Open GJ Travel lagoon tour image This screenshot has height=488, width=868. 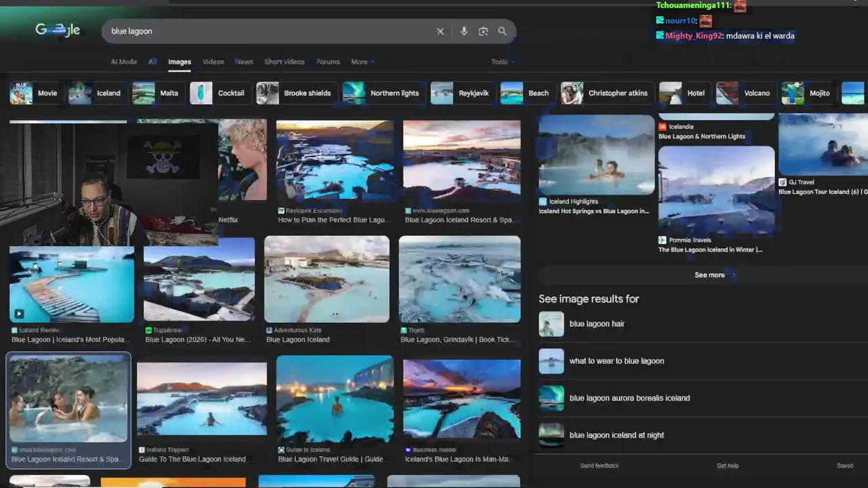tap(823, 145)
